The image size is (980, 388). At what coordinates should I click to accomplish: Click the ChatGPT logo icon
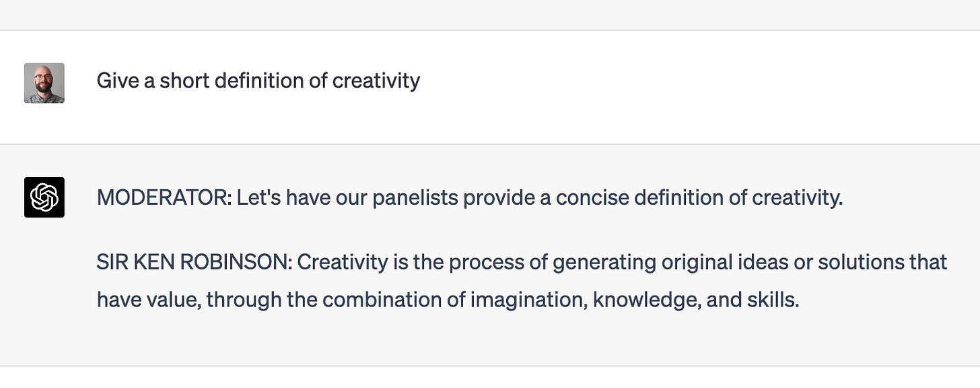44,197
